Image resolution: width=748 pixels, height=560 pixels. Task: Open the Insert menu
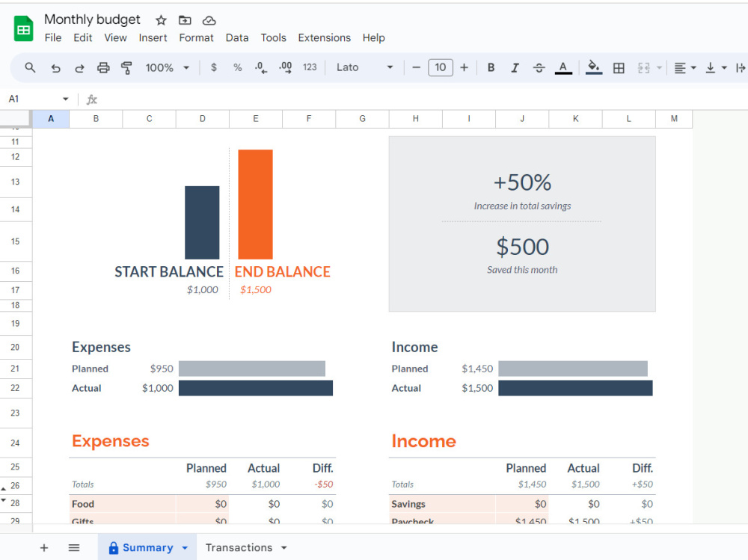pos(153,37)
